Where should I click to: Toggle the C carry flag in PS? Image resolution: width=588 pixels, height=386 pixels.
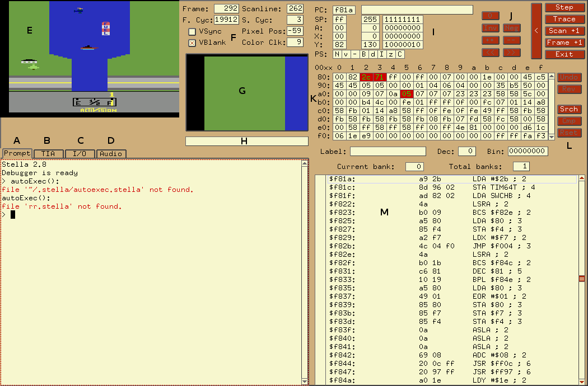[x=400, y=54]
